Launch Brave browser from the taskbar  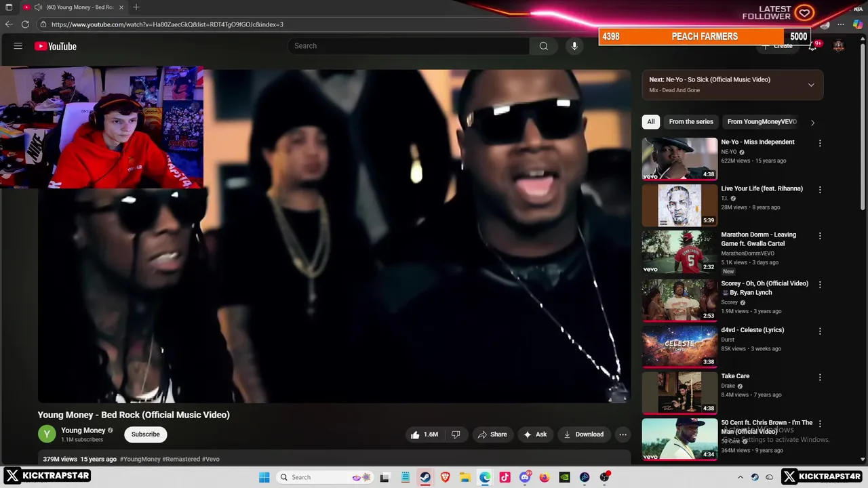(x=445, y=477)
